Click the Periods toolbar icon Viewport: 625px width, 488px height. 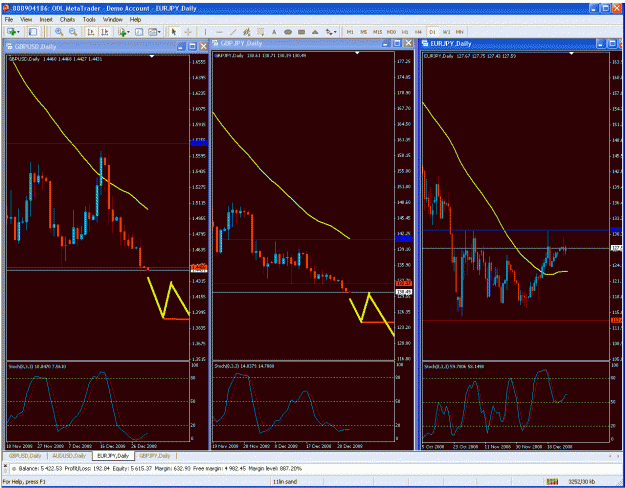(139, 32)
